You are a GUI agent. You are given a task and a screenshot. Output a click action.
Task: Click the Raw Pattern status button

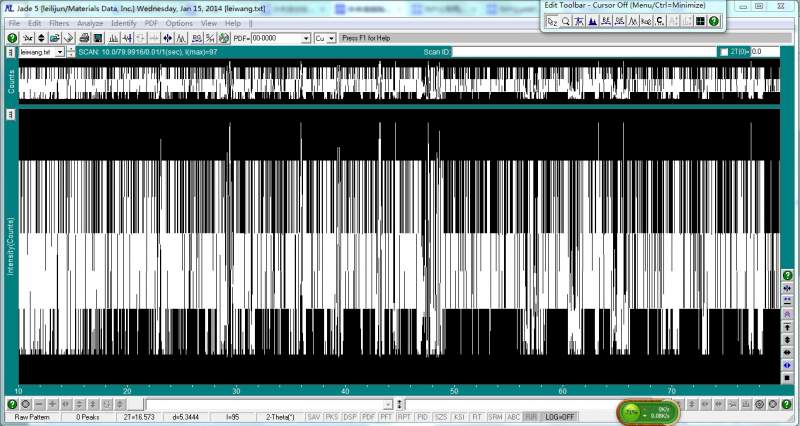pos(32,417)
